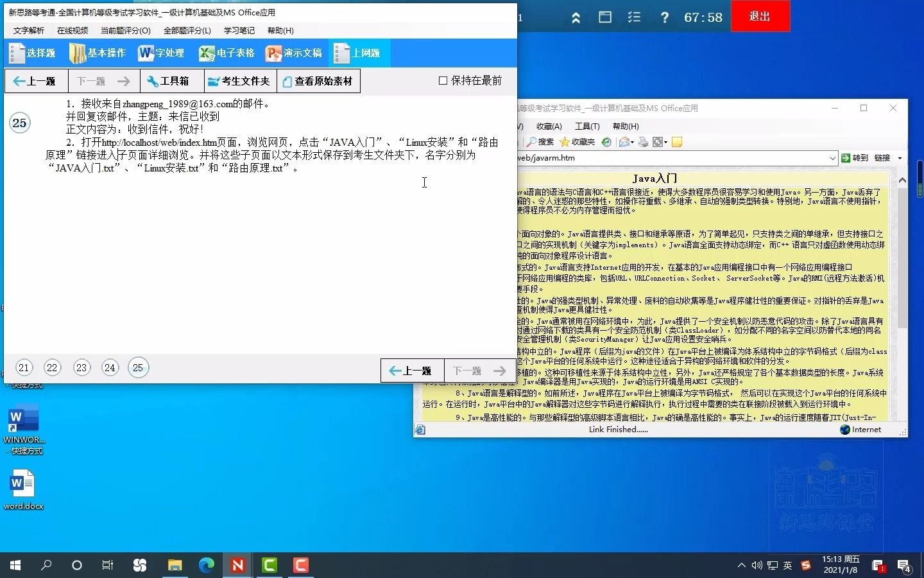
Task: Open the checklist icon in exam bar
Action: tap(634, 17)
